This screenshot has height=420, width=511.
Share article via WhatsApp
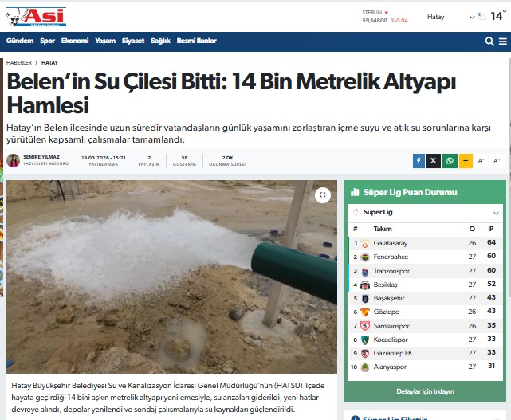pos(450,161)
